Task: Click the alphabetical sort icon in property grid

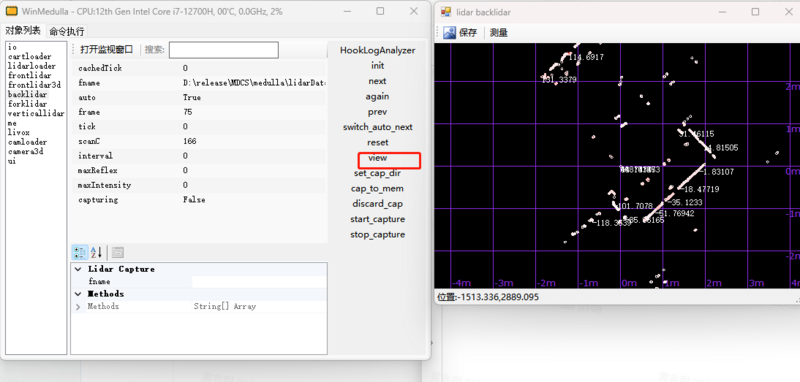Action: 96,252
